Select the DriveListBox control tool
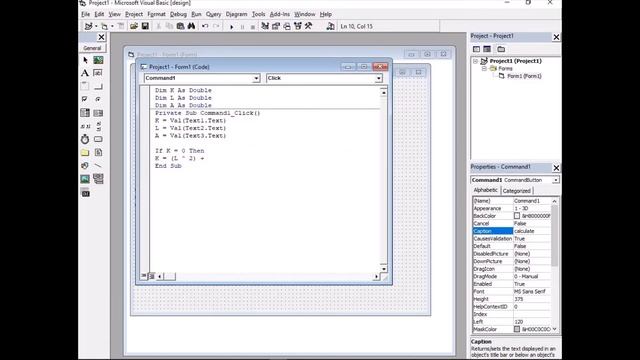This screenshot has height=360, width=640. click(x=98, y=139)
